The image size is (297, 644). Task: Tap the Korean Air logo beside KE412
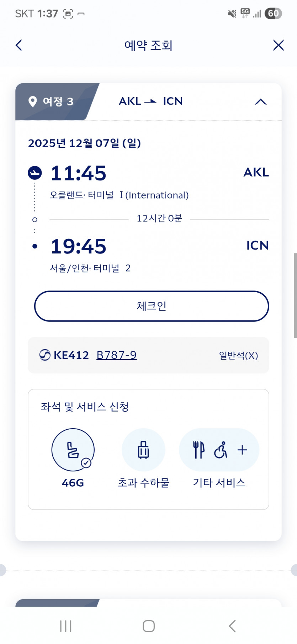coord(45,355)
